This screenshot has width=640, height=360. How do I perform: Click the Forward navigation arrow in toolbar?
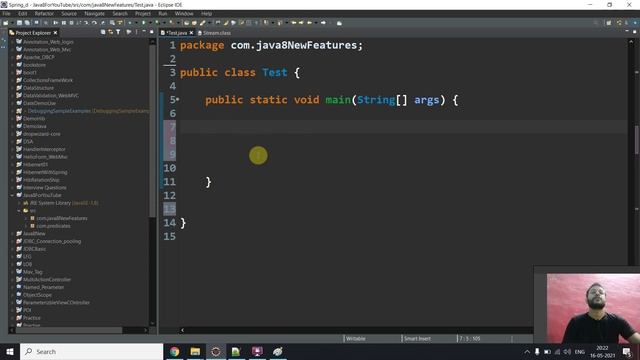(x=323, y=23)
